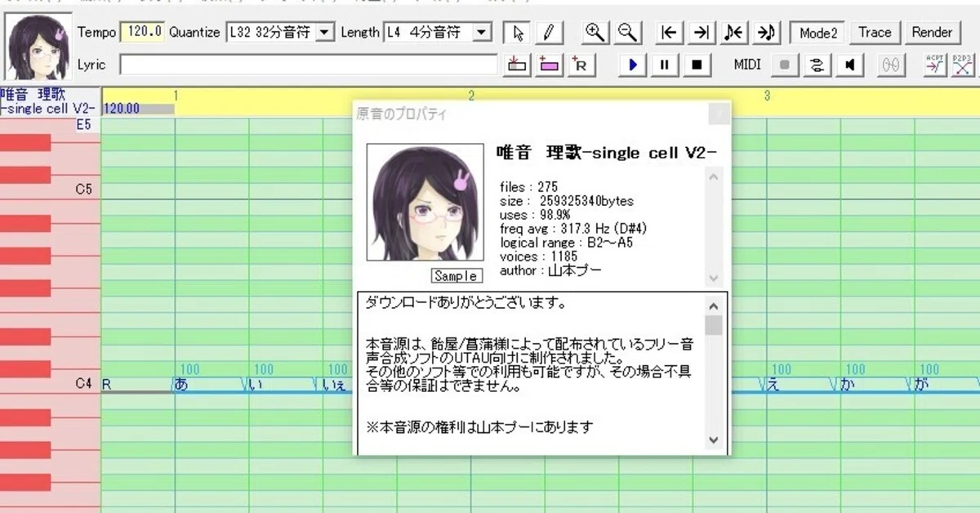Viewport: 980px width, 513px height.
Task: Click the C5 piano key label
Action: pyautogui.click(x=84, y=190)
